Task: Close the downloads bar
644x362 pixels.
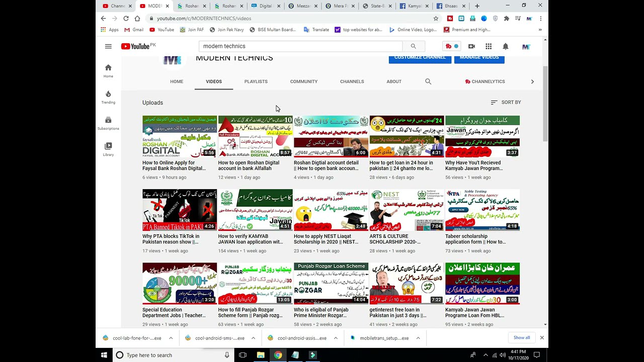Action: tap(542, 338)
